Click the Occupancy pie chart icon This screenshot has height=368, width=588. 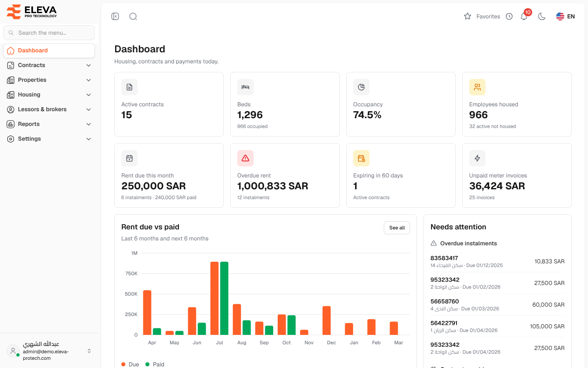point(361,87)
